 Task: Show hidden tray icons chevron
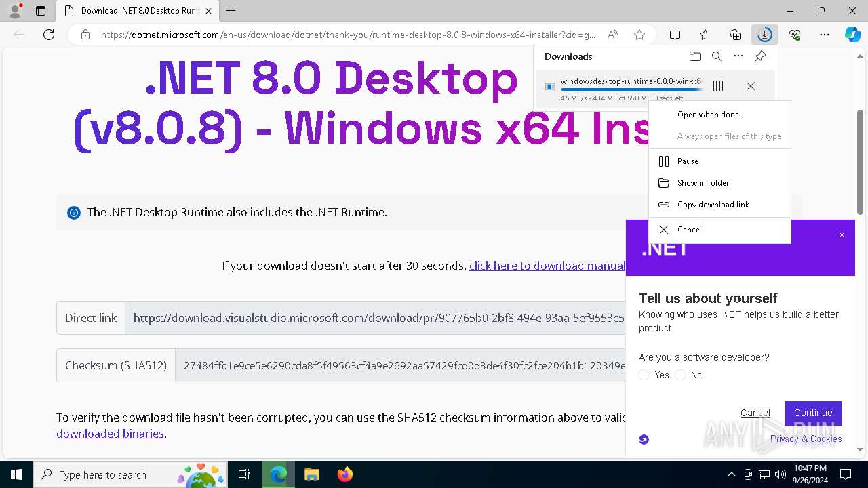(x=731, y=474)
